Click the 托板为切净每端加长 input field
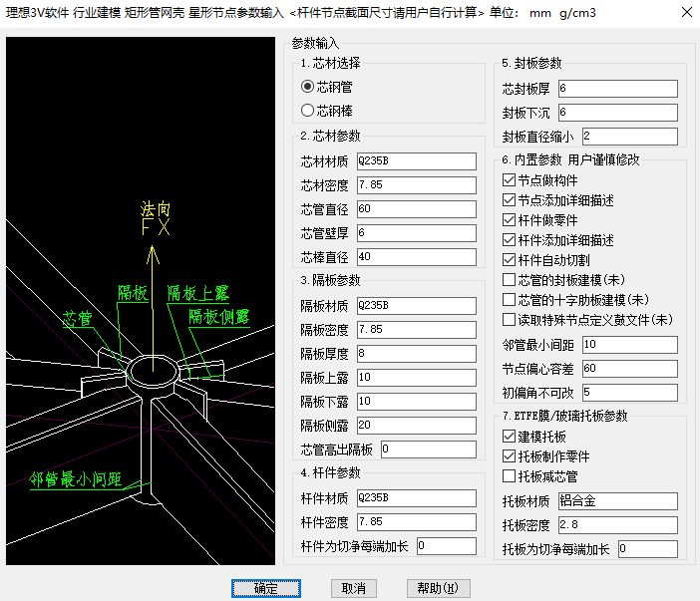The image size is (700, 601). (648, 549)
